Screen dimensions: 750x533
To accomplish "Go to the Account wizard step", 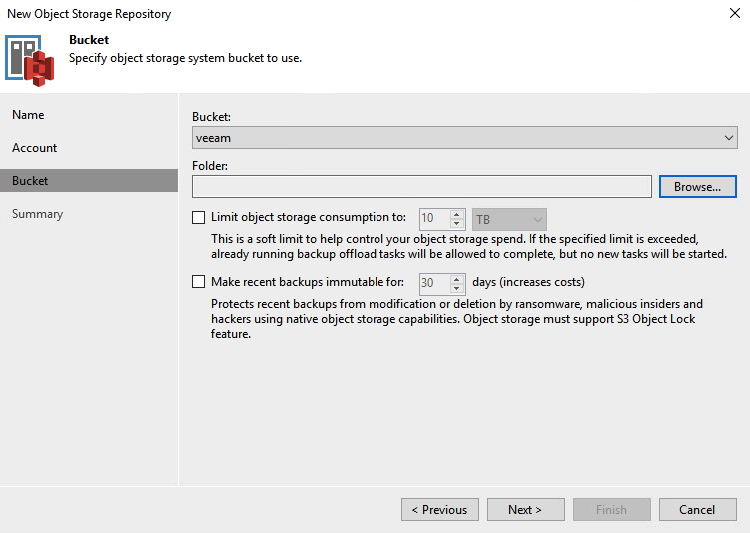I will (34, 148).
